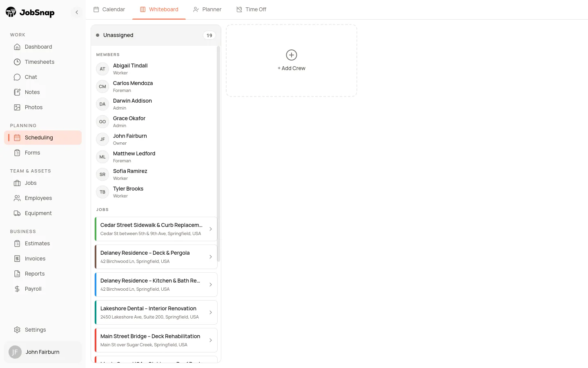The image size is (588, 368).
Task: Open Equipment via the truck icon
Action: (17, 213)
